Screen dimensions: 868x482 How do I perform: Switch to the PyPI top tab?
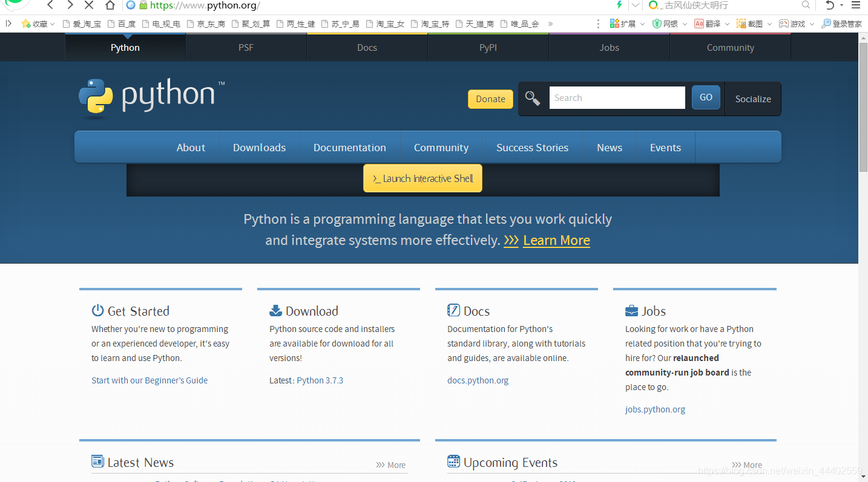tap(488, 47)
